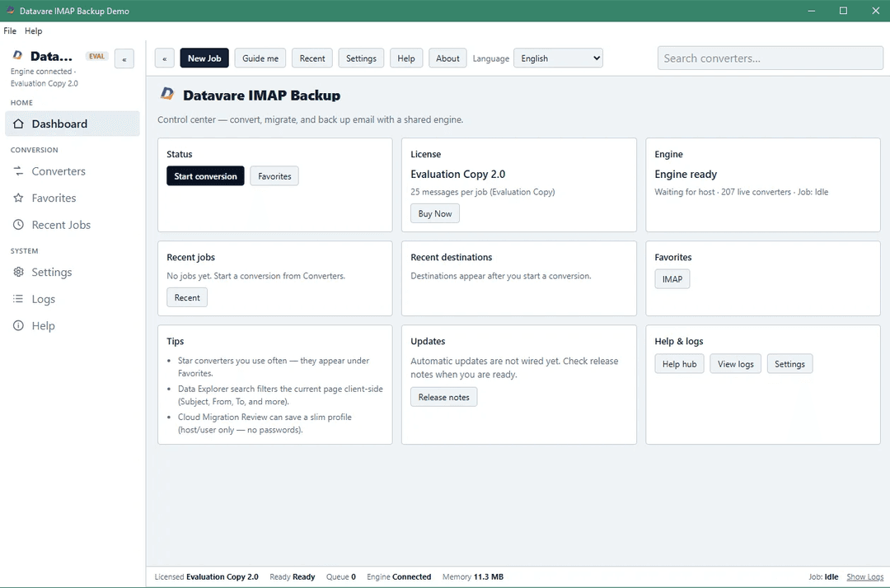Open Settings in the sidebar

coord(72,272)
